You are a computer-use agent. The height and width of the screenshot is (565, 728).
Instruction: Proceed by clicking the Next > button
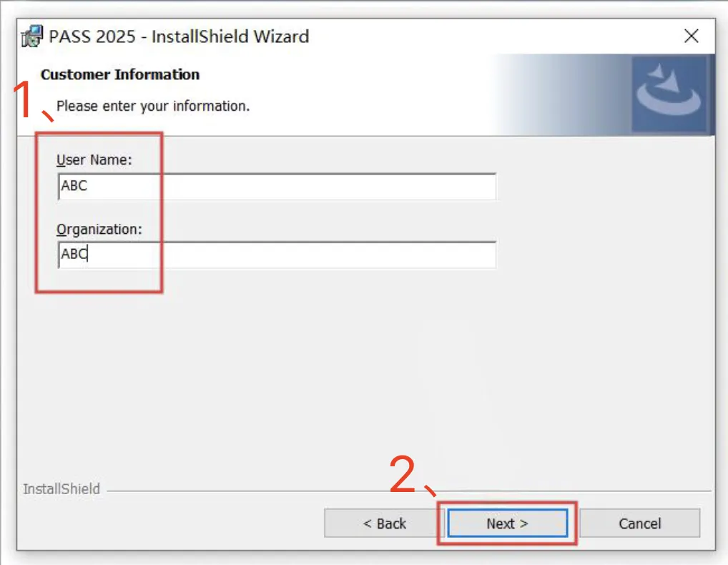tap(508, 524)
